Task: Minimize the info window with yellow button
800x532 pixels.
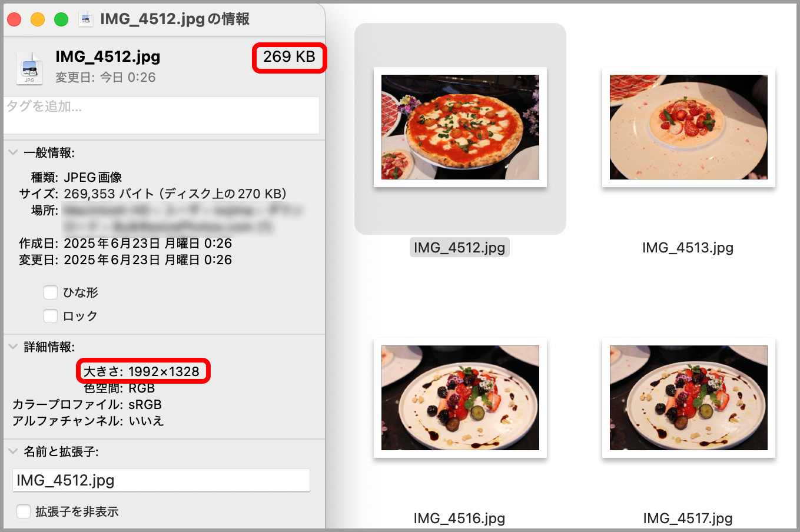Action: (38, 19)
